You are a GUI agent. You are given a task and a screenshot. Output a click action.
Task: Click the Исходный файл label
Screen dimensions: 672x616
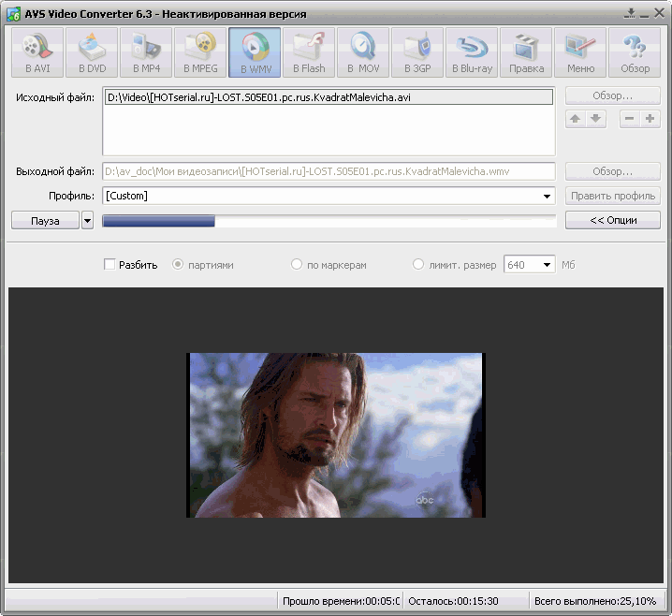coord(55,97)
